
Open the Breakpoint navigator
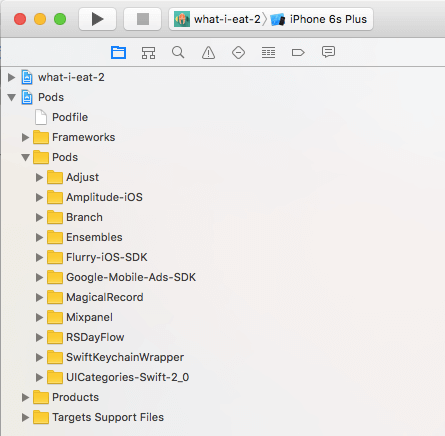pos(298,52)
